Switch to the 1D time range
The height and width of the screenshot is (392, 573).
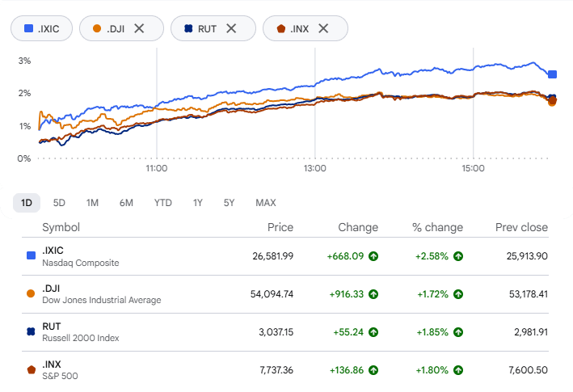click(27, 203)
